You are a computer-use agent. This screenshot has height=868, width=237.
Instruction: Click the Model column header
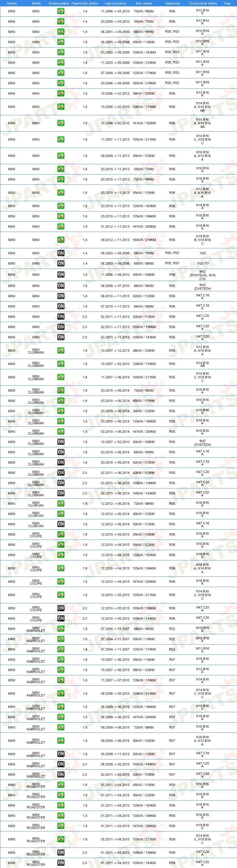36,3
